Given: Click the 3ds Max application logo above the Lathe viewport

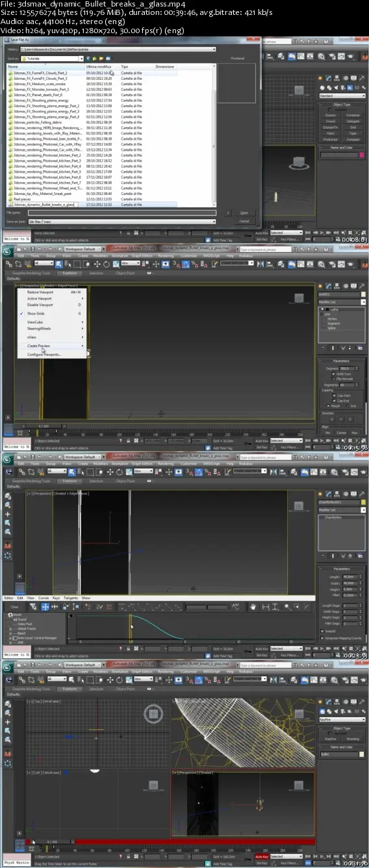Looking at the screenshot, I should [x=7, y=251].
